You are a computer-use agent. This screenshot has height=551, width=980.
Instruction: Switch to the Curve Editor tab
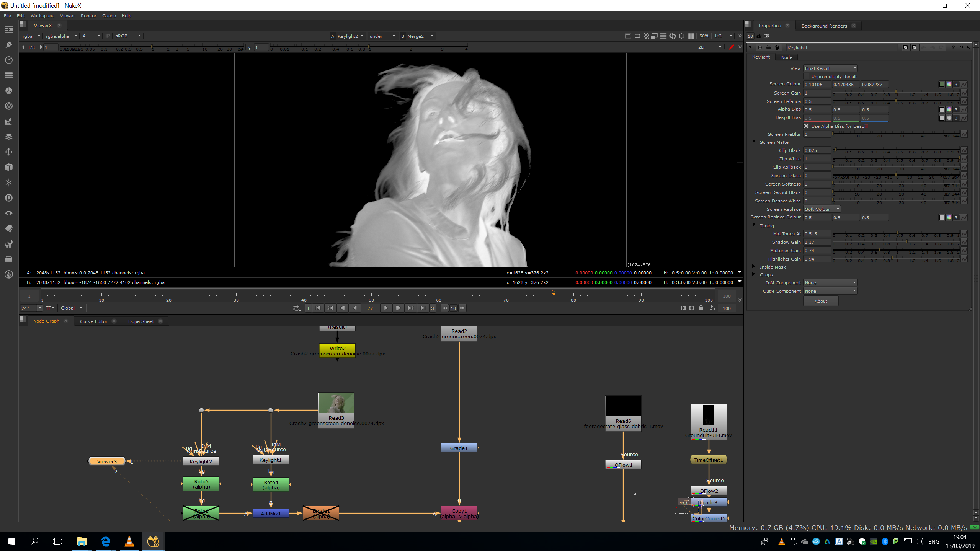(x=93, y=321)
